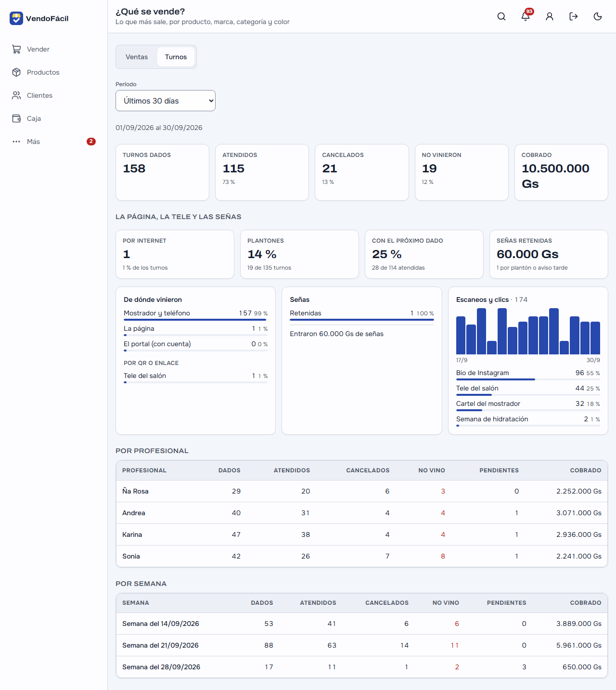616x690 pixels.
Task: Click the Caja wallet icon
Action: coord(16,118)
